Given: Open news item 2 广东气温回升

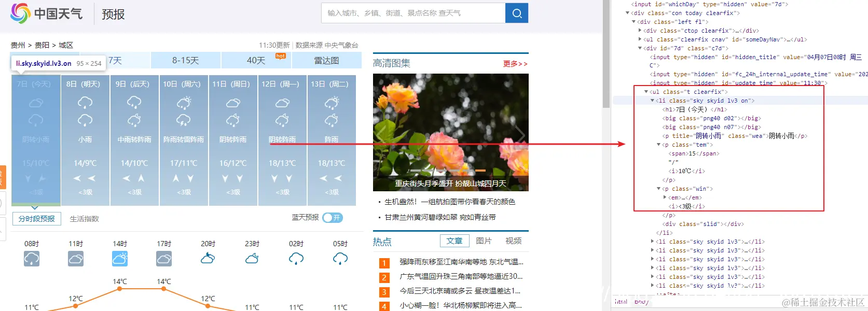Looking at the screenshot, I should (461, 276).
